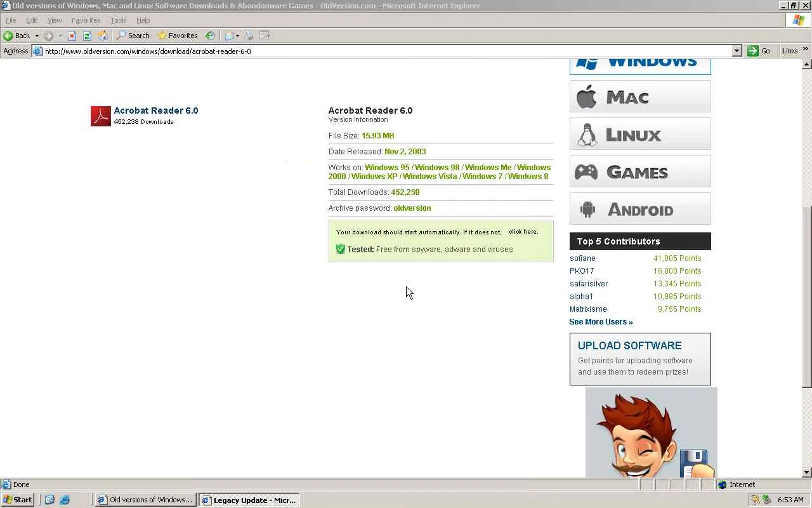The height and width of the screenshot is (508, 812).
Task: Print the page with the Print icon
Action: click(x=249, y=36)
